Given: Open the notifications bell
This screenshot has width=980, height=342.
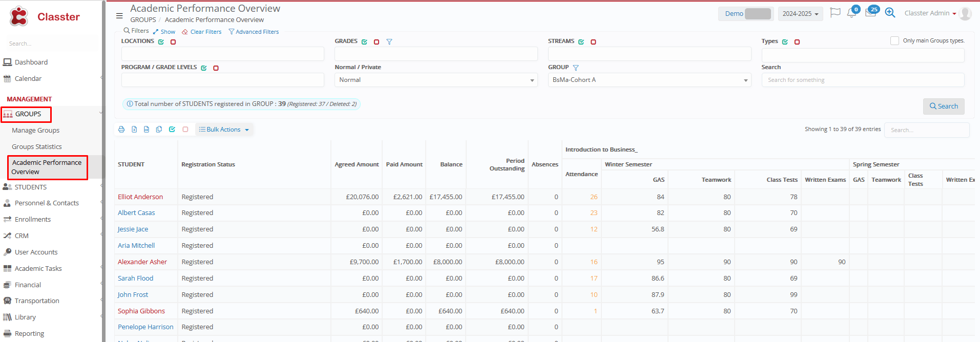Looking at the screenshot, I should [851, 13].
